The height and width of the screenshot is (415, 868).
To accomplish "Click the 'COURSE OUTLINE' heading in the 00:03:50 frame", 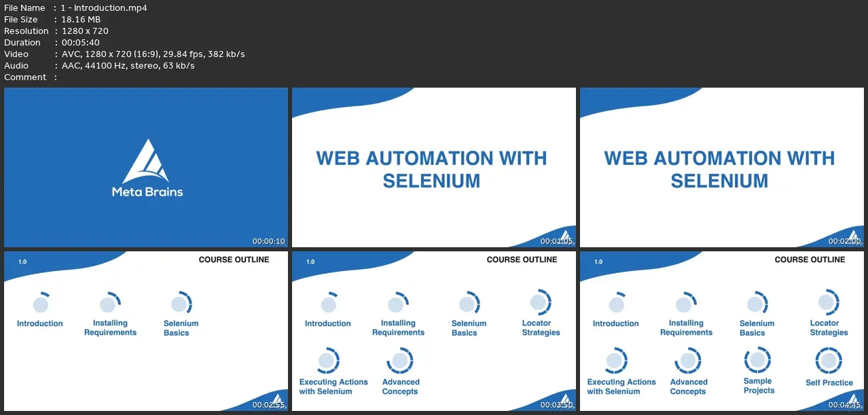I will [x=522, y=260].
